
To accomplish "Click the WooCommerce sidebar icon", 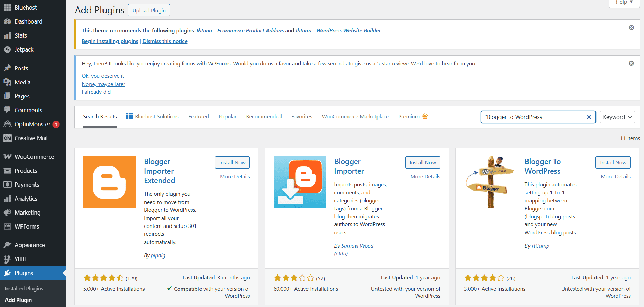I will tap(8, 156).
